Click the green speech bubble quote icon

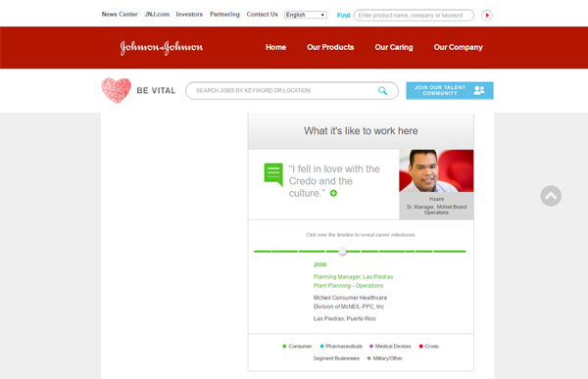pos(273,174)
